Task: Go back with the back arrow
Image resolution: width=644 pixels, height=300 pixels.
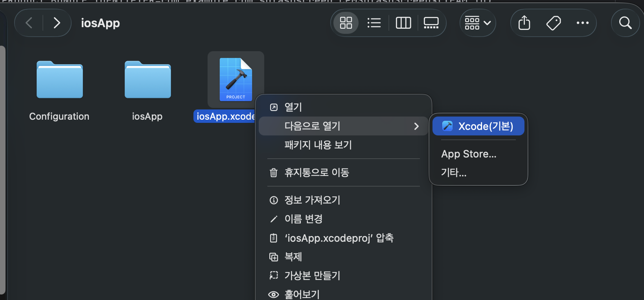Action: click(x=29, y=23)
